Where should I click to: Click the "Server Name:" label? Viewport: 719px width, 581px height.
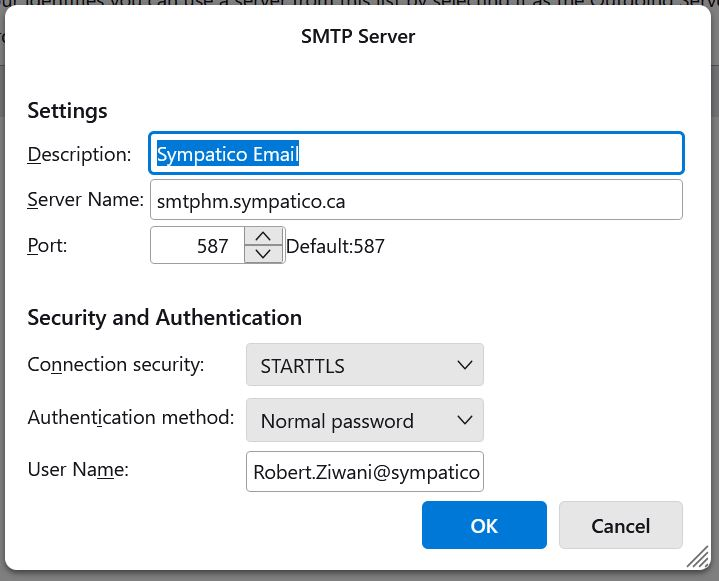coord(86,199)
